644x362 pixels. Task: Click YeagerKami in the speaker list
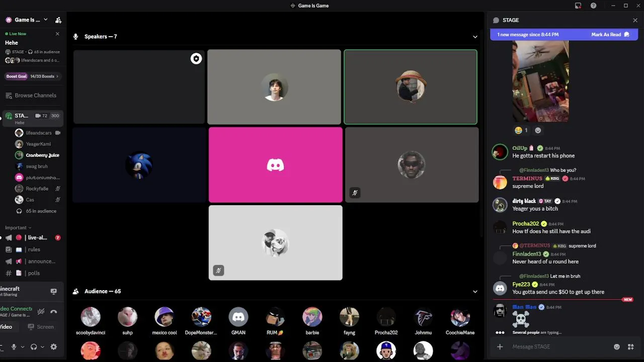(38, 144)
